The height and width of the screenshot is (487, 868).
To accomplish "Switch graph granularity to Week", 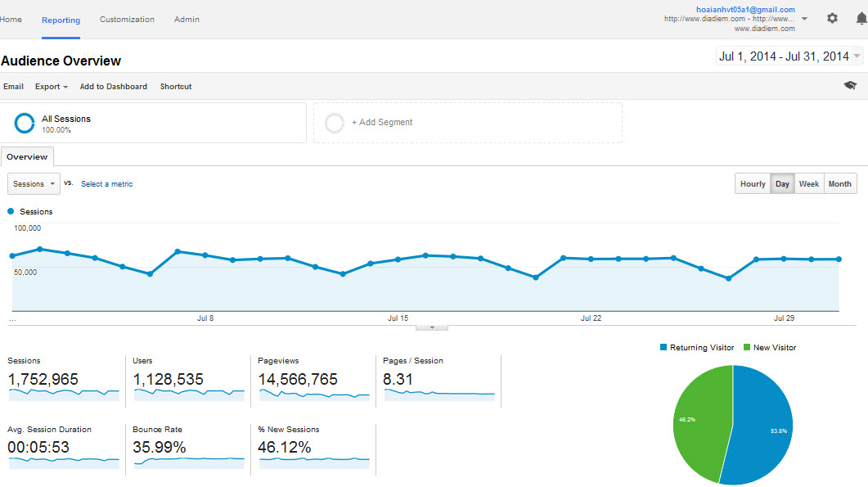I will tap(808, 183).
